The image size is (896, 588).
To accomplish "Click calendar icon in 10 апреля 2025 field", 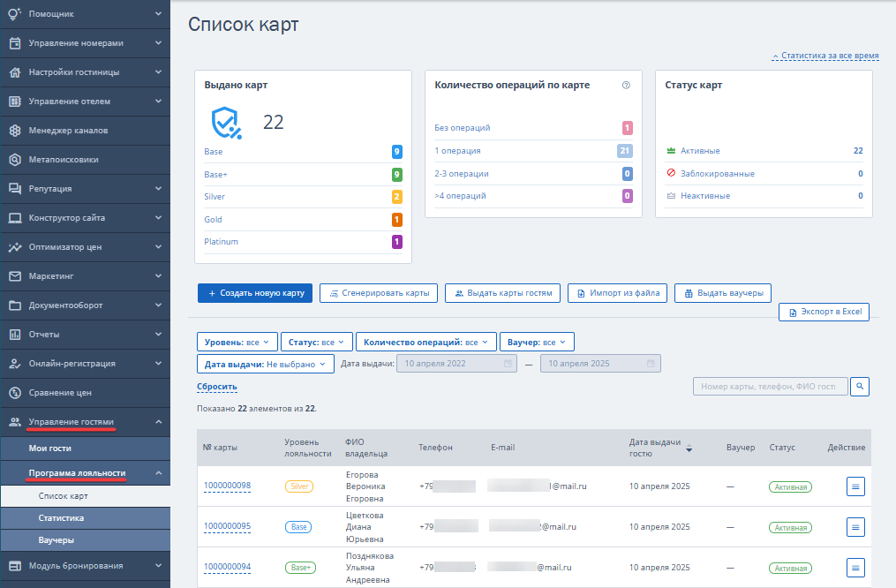I will (651, 364).
